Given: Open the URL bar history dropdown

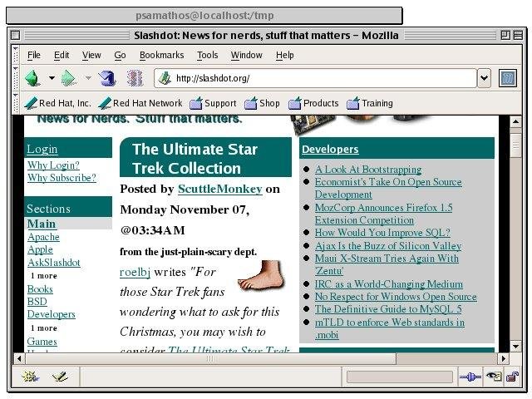Looking at the screenshot, I should coord(484,78).
